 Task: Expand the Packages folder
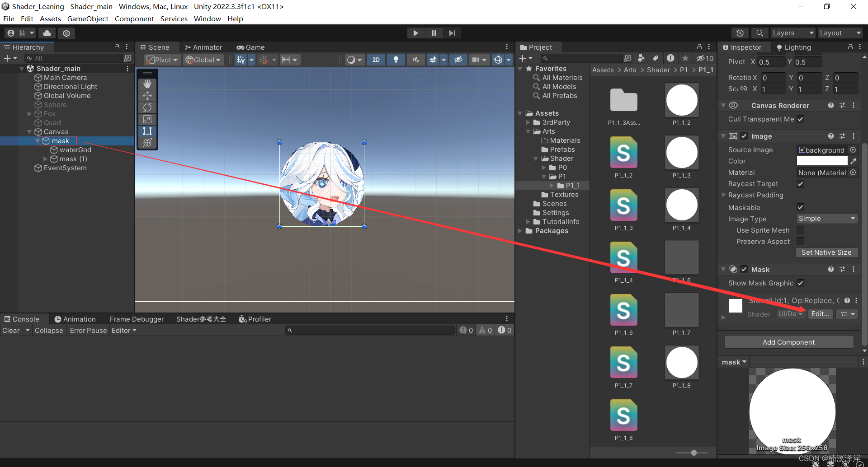tap(520, 231)
